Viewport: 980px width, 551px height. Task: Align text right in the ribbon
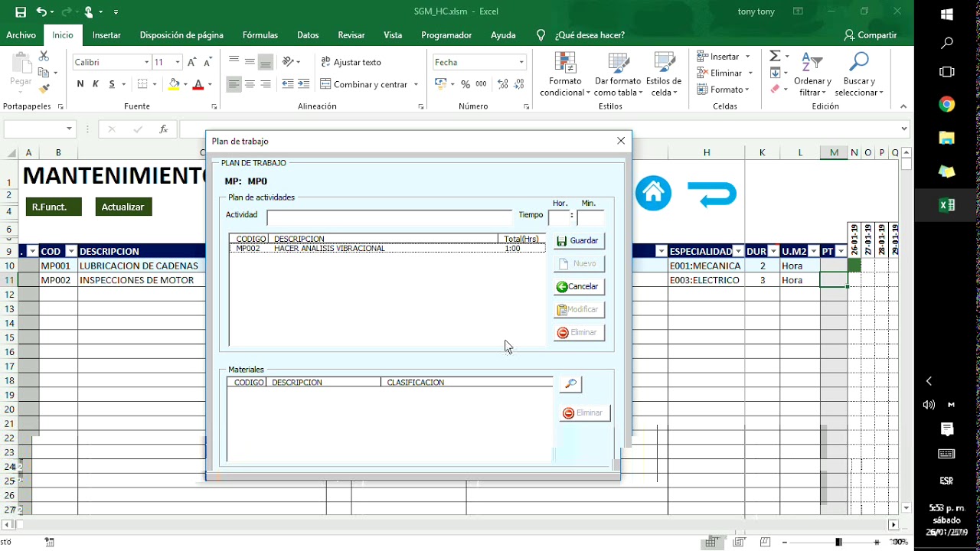coord(266,84)
